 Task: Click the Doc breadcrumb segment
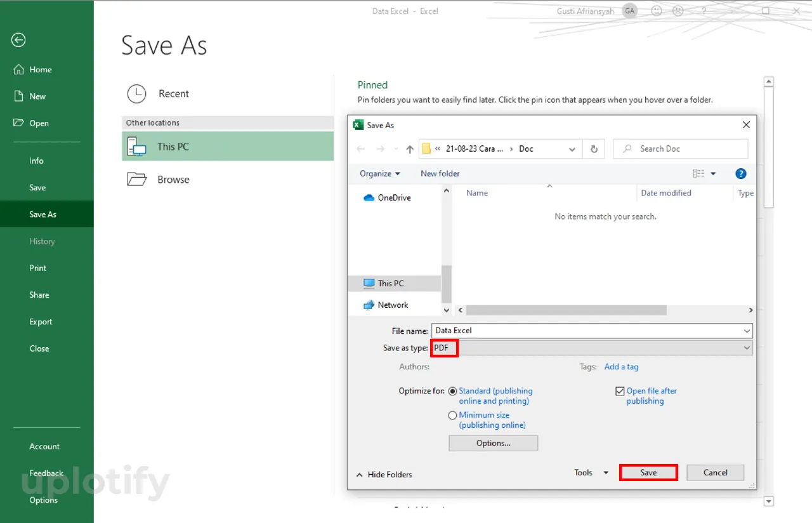point(527,149)
